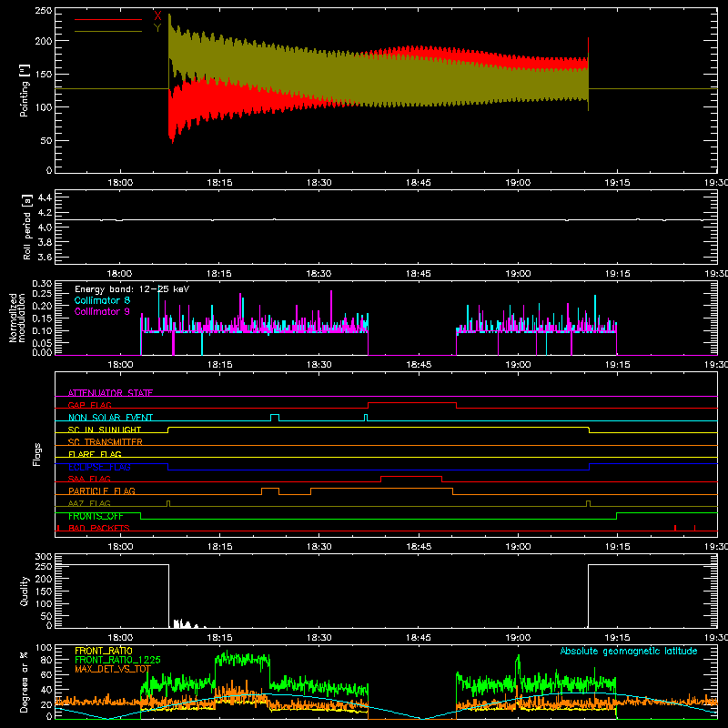The image size is (728, 728).
Task: Click the SC_IN_SUNLIGHT raised plateau line
Action: tap(379, 427)
